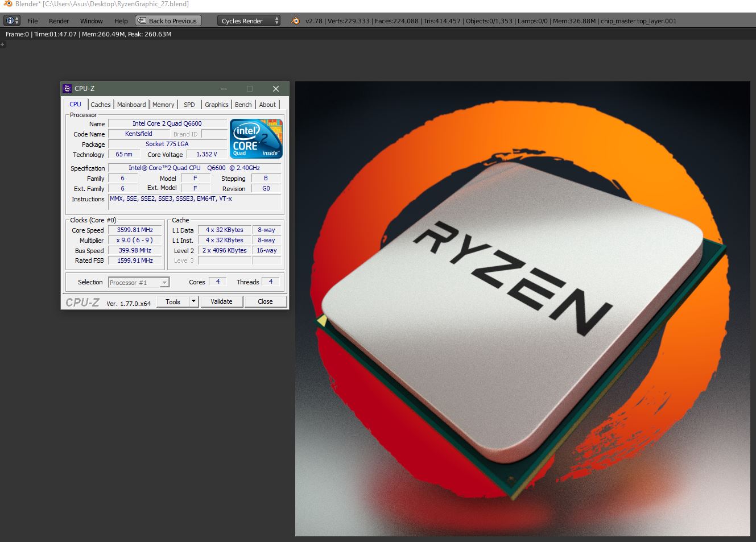This screenshot has height=542, width=756.
Task: Click the Instructions field listing MMX, SSE
Action: (x=194, y=202)
